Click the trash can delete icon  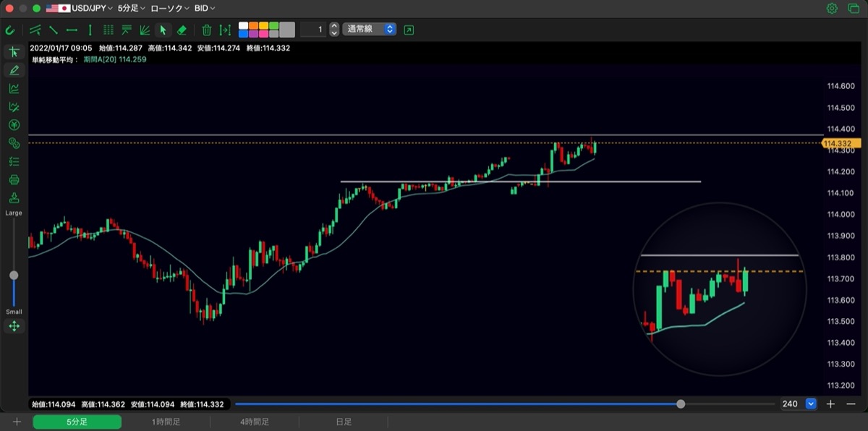207,30
